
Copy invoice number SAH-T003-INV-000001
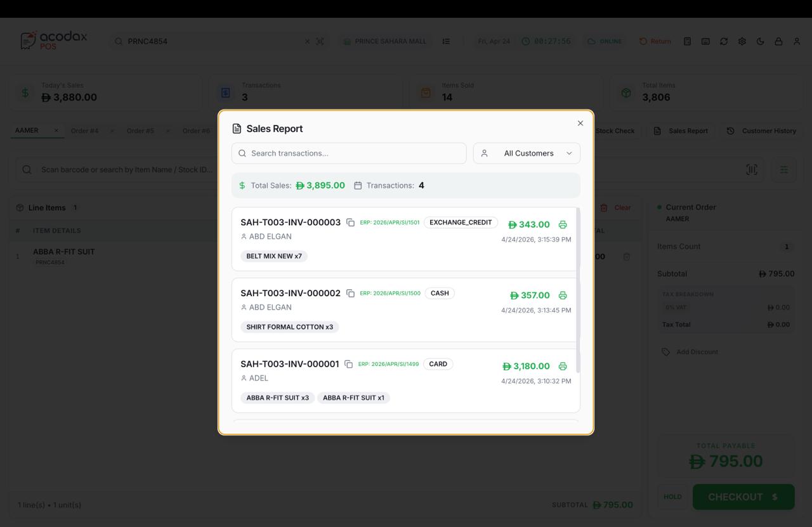tap(348, 364)
